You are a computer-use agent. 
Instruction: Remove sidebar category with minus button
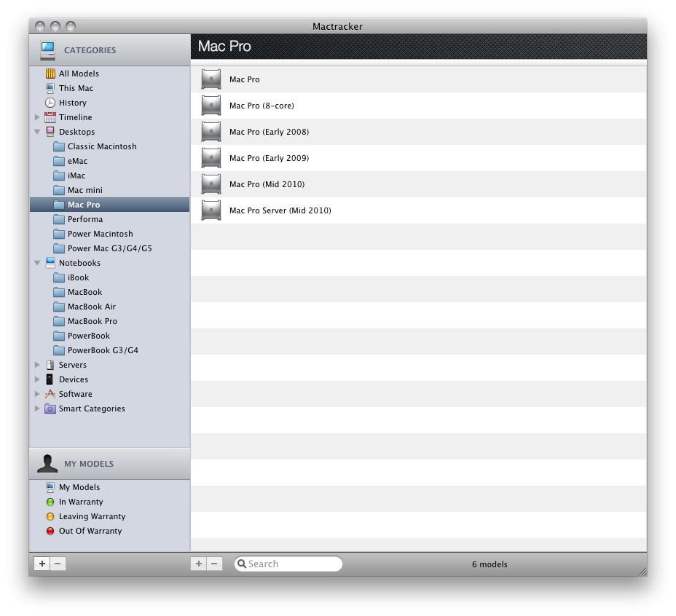[58, 564]
